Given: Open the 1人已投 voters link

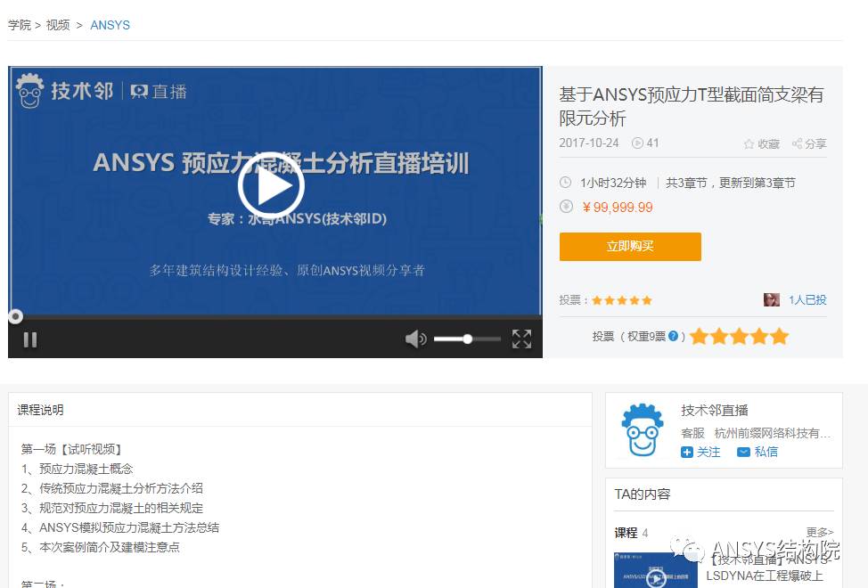Looking at the screenshot, I should point(807,300).
